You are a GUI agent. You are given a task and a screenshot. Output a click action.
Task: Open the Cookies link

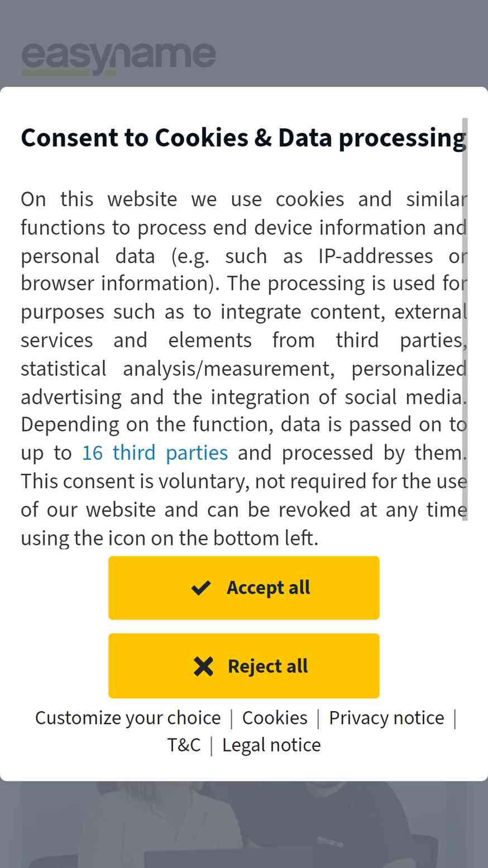coord(275,718)
